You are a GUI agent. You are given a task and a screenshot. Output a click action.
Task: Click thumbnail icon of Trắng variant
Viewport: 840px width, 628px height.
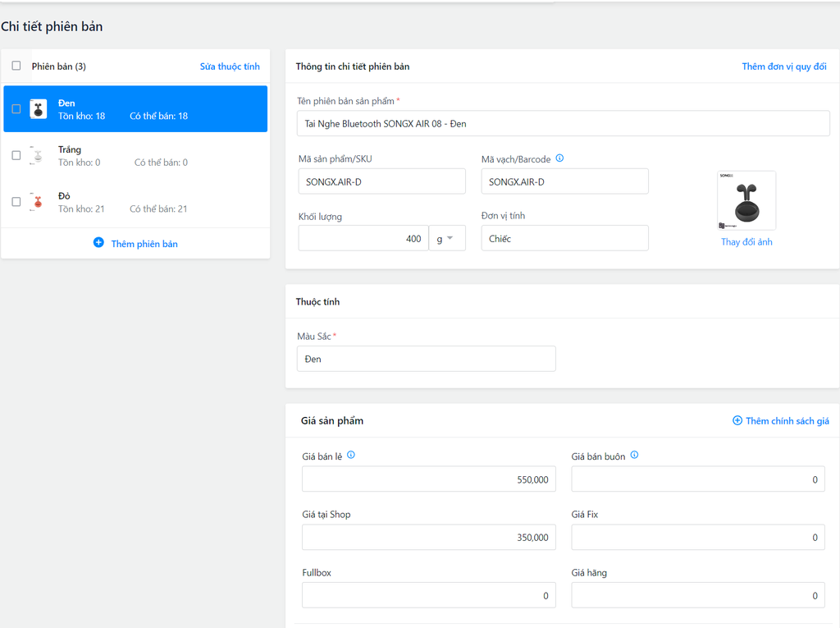pyautogui.click(x=38, y=155)
